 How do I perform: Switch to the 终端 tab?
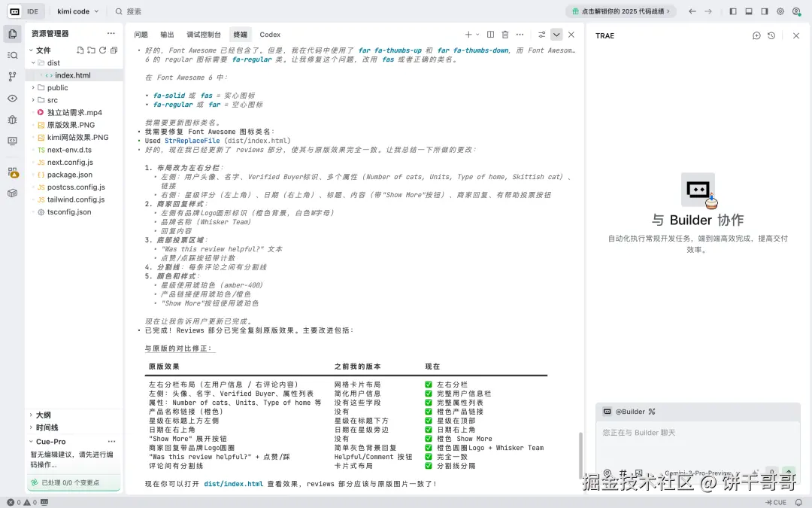coord(241,35)
